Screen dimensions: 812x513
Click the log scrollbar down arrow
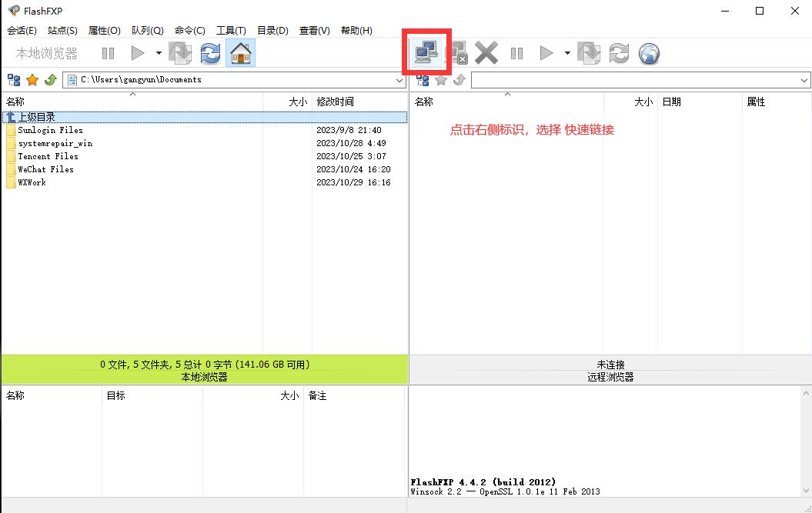pyautogui.click(x=806, y=490)
